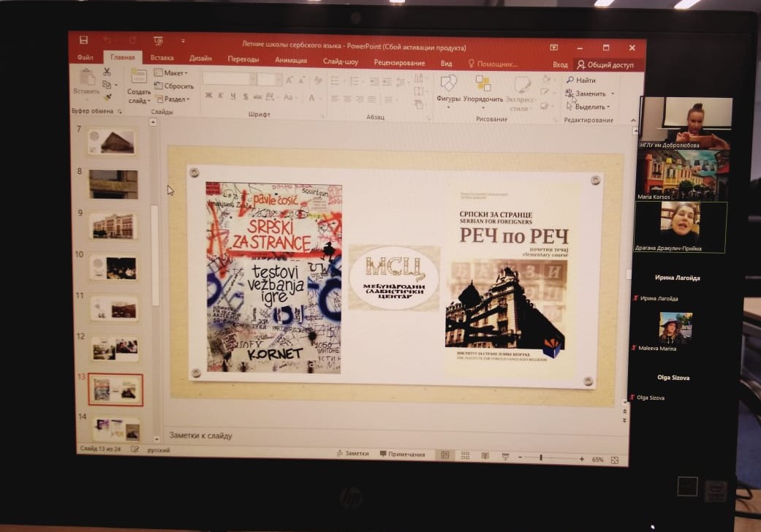761x532 pixels.
Task: Open the File (Файл) tab
Action: point(85,57)
